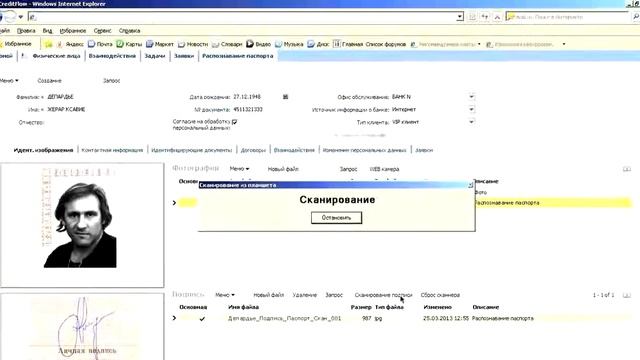Toggle consent to personal data processing checkbox
Screen dimensions: 640x360
235,122
